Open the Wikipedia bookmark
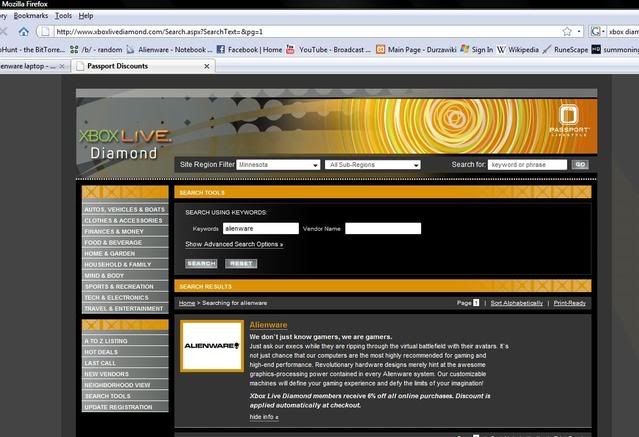 pos(518,50)
